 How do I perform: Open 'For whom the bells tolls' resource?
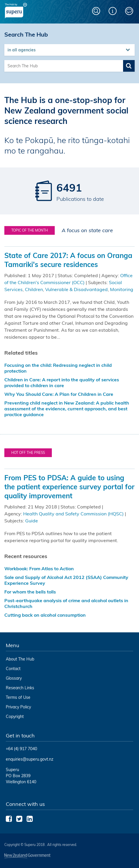point(30,592)
